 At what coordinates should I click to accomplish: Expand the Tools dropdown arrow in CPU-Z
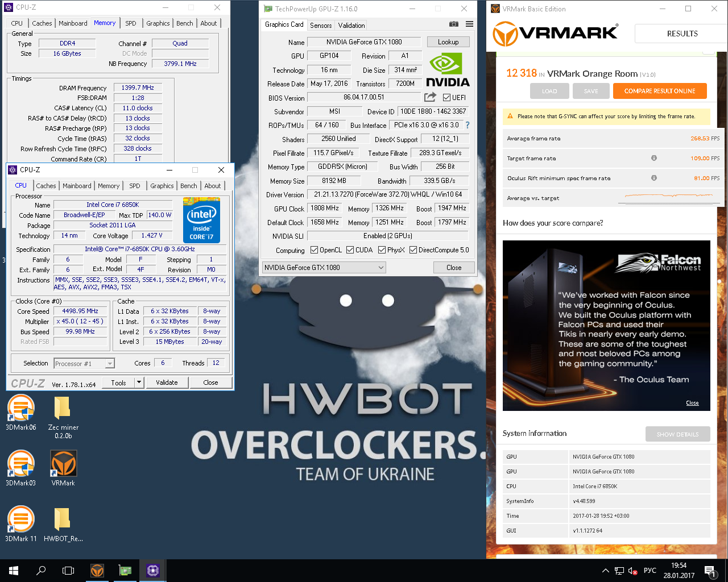(x=139, y=383)
